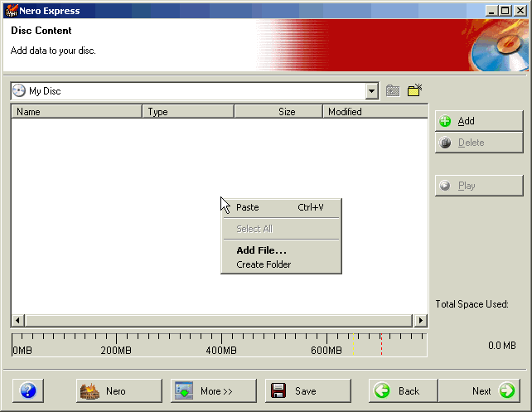Click the right arrow of the horizontal scrollbar
The image size is (532, 412).
[x=421, y=320]
